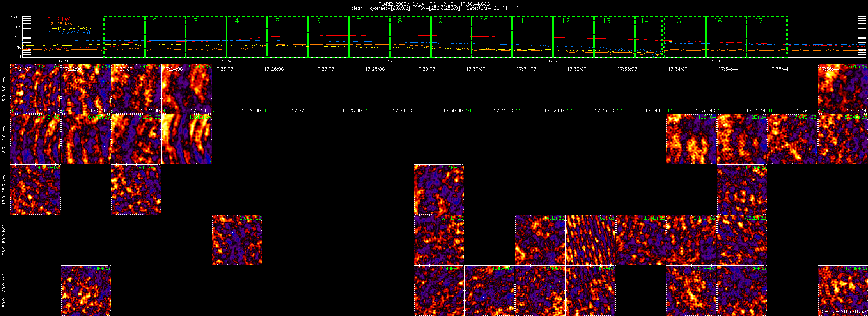
Task: Click interval number 7 label
Action: point(359,21)
